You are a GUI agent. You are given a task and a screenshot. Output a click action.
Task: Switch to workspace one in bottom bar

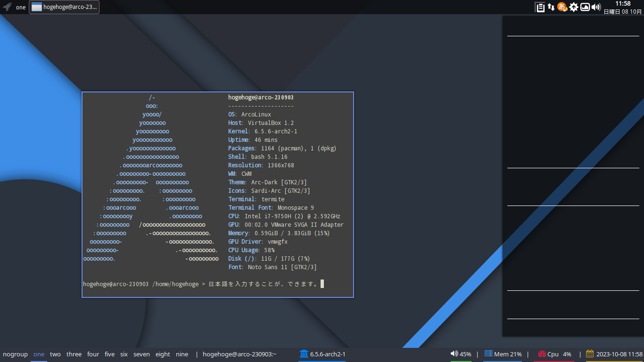click(39, 354)
